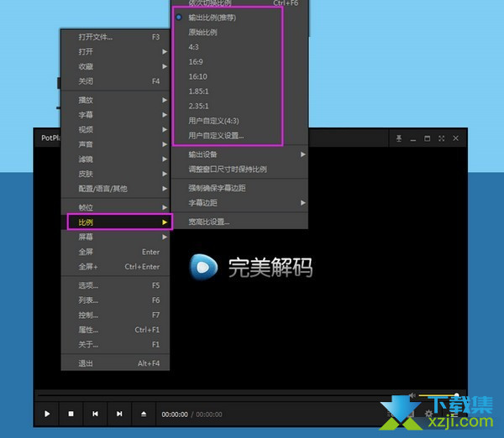Open 关于... (F1) from the menu
This screenshot has height=438, width=504.
point(115,344)
